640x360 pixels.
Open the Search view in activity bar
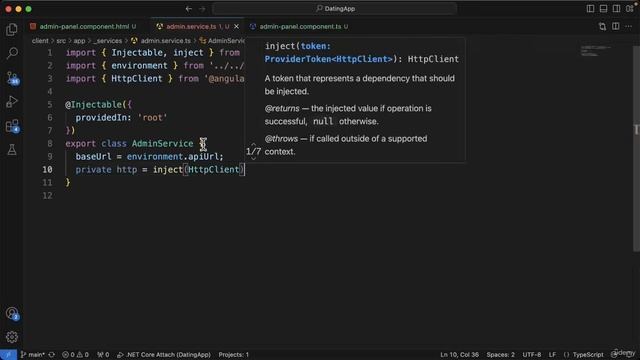click(x=12, y=53)
